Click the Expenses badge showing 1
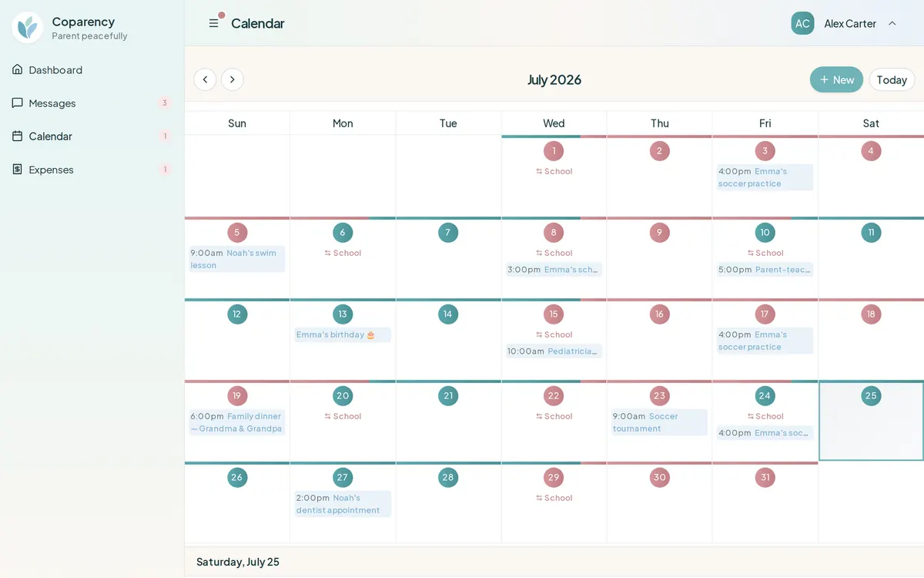Image resolution: width=924 pixels, height=578 pixels. click(164, 169)
